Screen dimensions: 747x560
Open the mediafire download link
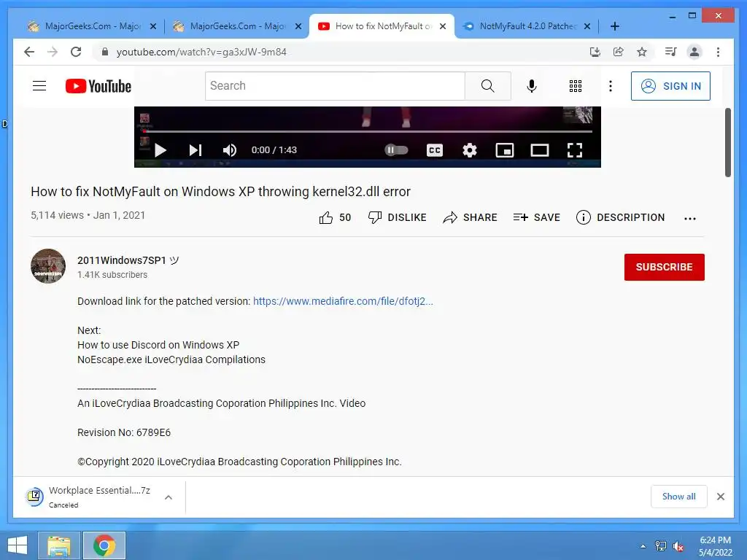point(343,301)
